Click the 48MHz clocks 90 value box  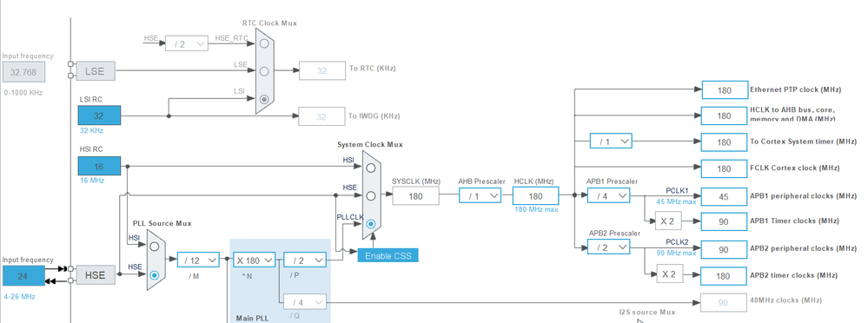[723, 302]
